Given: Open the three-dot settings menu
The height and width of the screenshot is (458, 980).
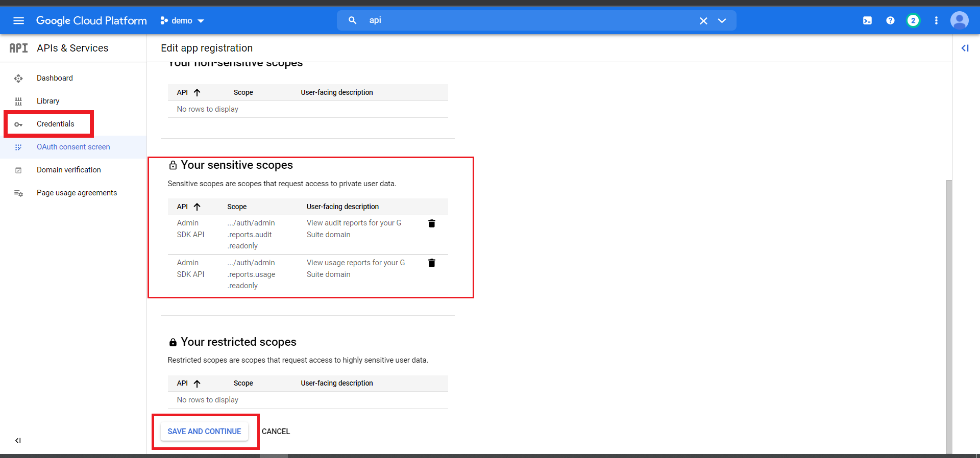Looking at the screenshot, I should click(x=936, y=20).
